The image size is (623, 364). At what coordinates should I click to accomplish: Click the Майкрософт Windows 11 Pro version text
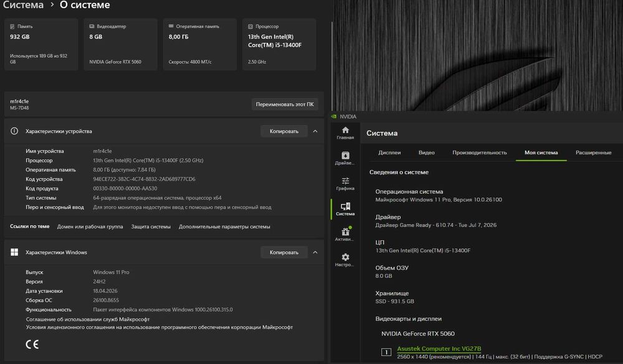pos(439,200)
